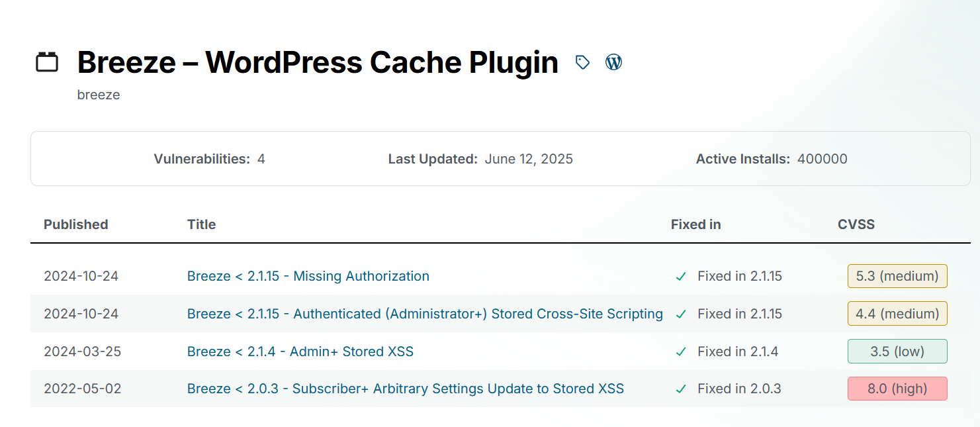Open Breeze < 2.1.4 Admin+ Stored XSS
Screen dimensions: 980x427
click(x=300, y=352)
